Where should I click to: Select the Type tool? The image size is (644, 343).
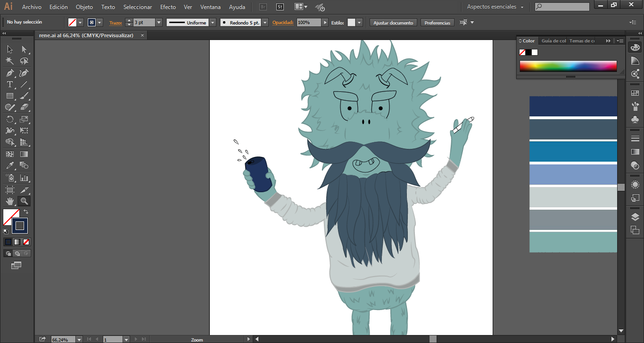pyautogui.click(x=9, y=84)
